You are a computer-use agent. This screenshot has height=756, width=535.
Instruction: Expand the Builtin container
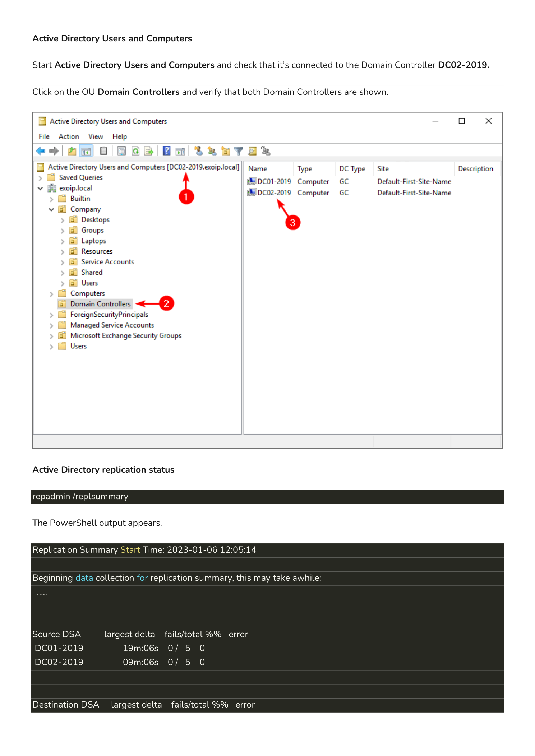click(x=51, y=199)
